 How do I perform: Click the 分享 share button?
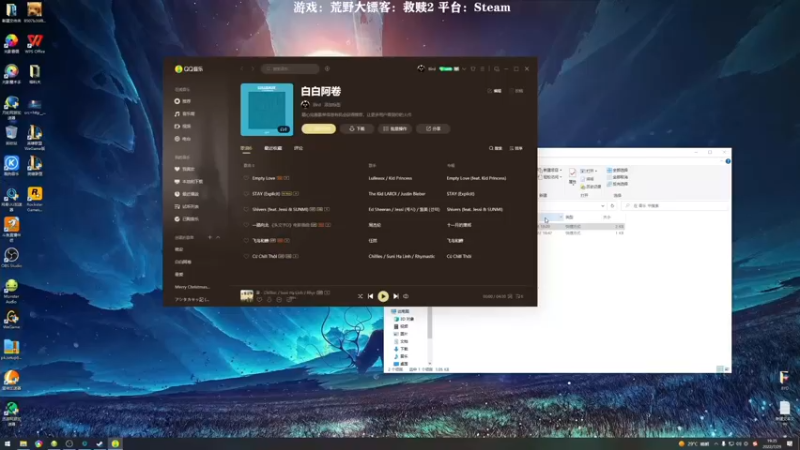click(x=433, y=129)
